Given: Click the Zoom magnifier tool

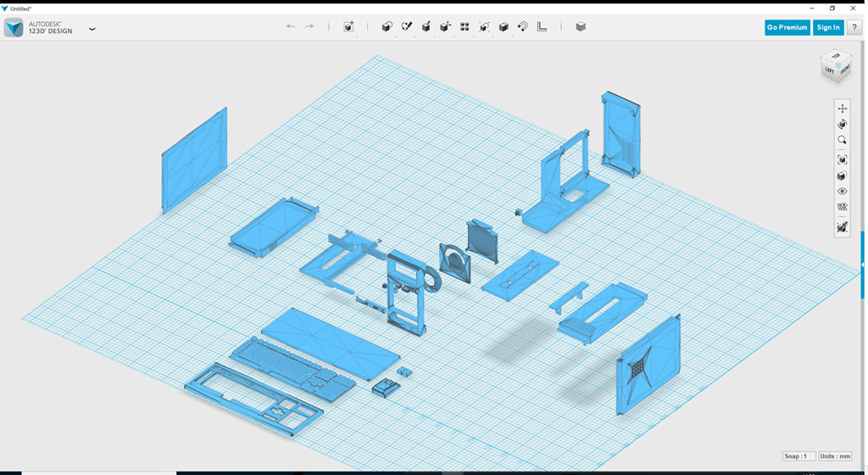Looking at the screenshot, I should point(842,141).
